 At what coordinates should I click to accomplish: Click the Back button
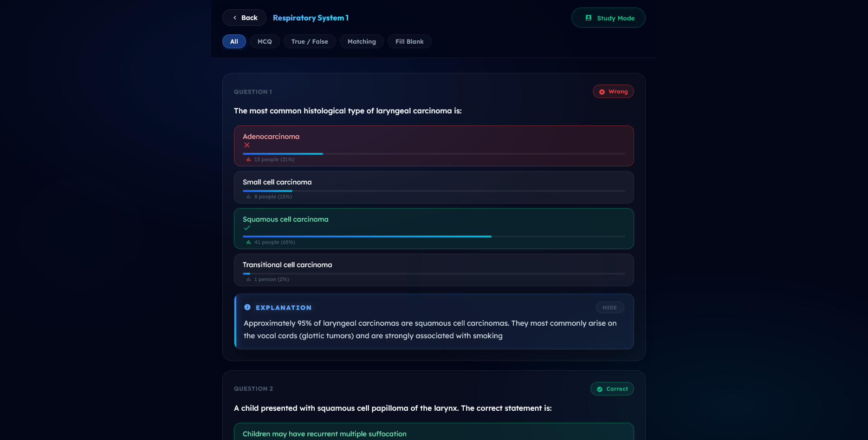244,17
